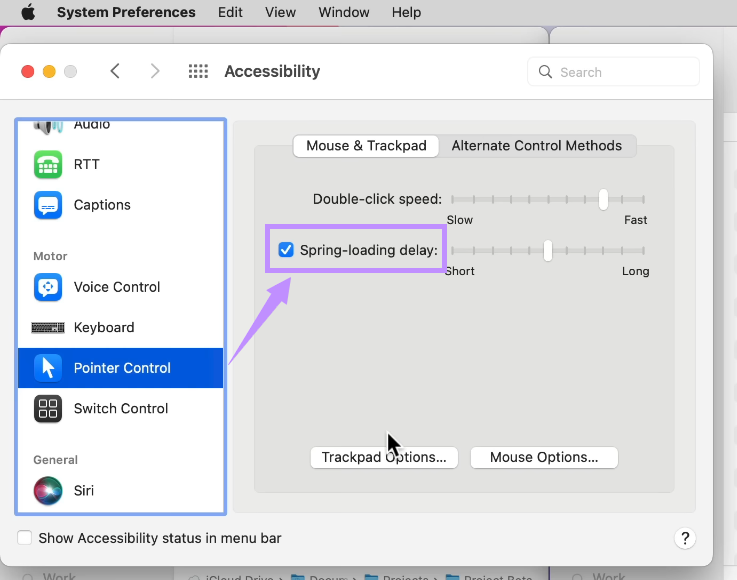Click the magnifying glass search icon

pyautogui.click(x=545, y=72)
